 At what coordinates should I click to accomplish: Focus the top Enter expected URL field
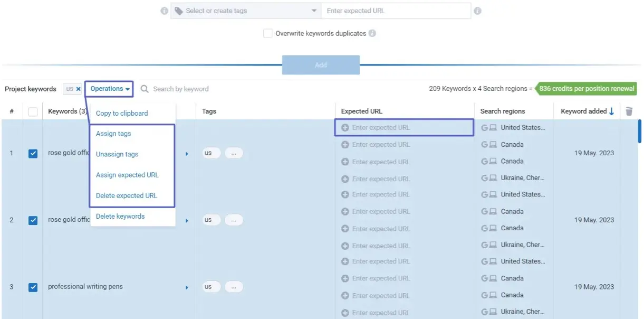396,11
